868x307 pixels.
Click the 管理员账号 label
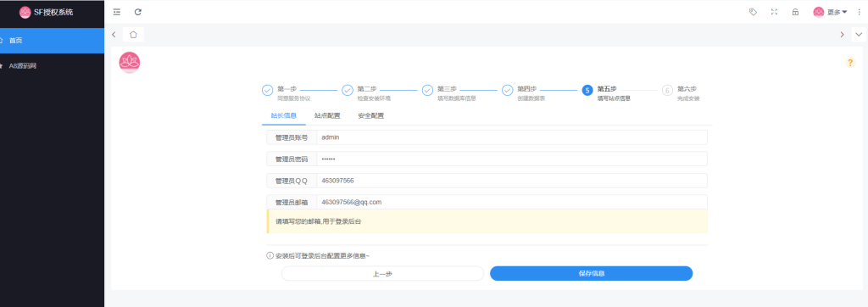coord(292,137)
